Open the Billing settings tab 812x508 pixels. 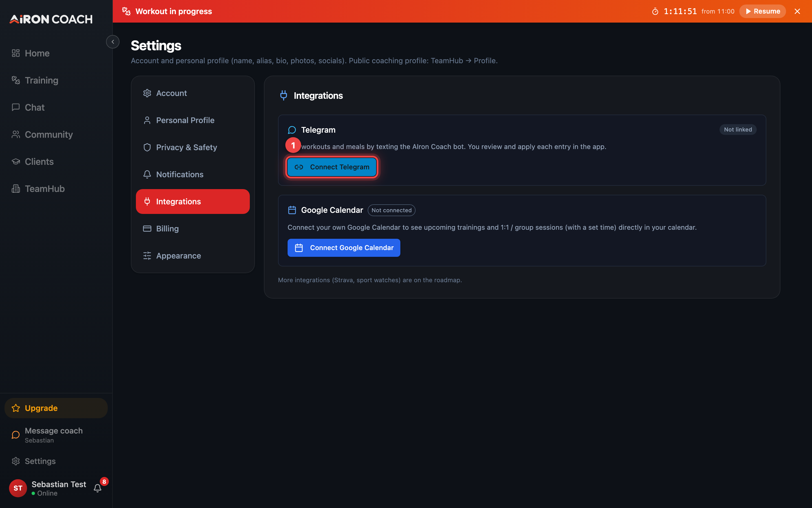pyautogui.click(x=193, y=229)
